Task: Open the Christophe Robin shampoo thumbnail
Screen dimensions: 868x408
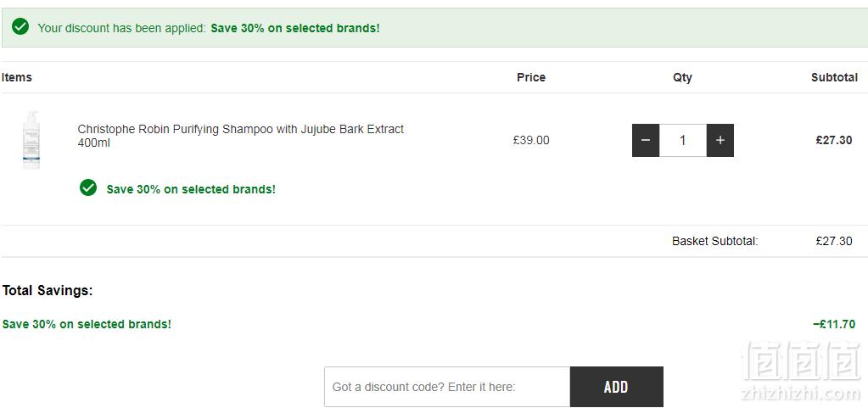Action: 31,140
